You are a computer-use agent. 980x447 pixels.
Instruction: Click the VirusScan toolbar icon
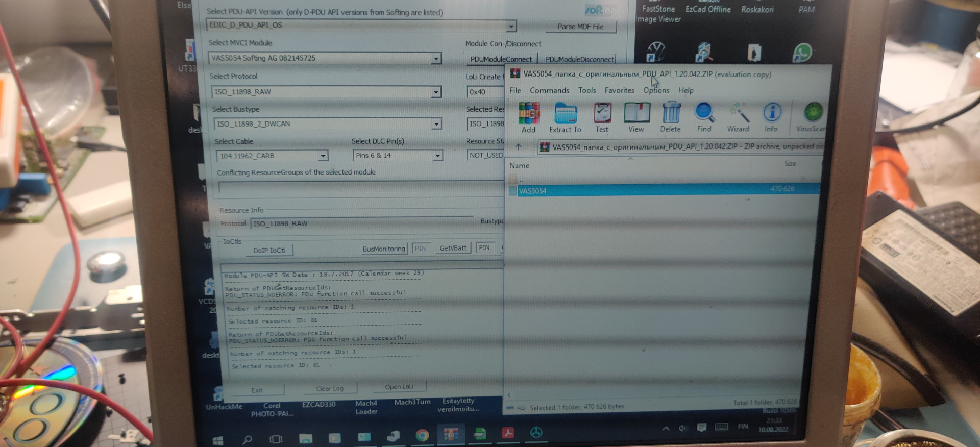(812, 117)
